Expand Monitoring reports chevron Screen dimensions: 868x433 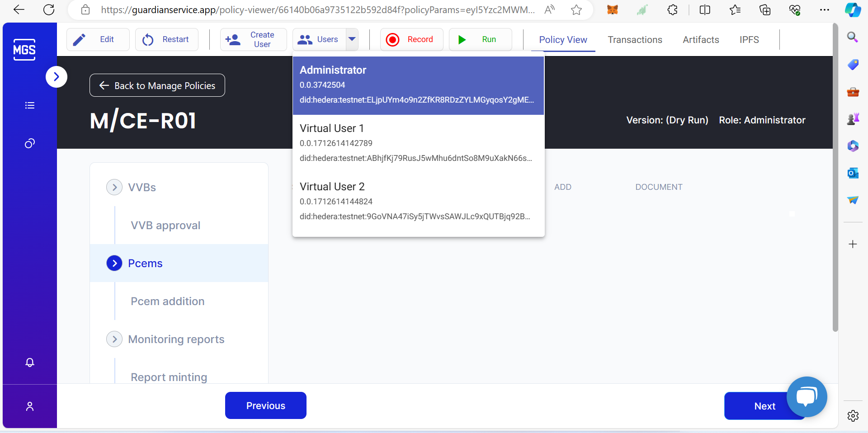(x=114, y=339)
